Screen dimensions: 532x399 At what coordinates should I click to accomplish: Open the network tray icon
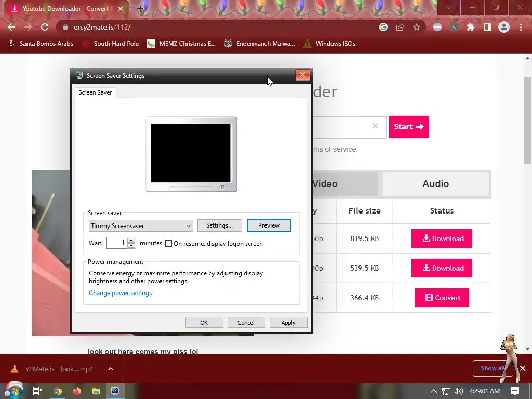(446, 391)
